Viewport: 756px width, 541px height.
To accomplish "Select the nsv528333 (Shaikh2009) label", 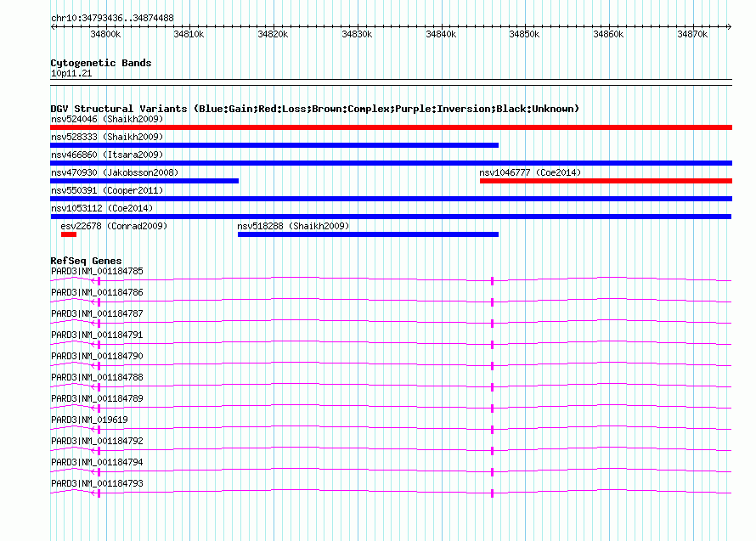I will (107, 137).
